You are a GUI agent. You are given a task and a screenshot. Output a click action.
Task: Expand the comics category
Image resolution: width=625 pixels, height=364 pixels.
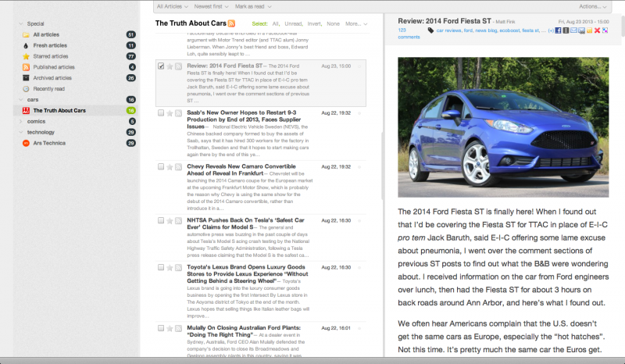(x=20, y=121)
